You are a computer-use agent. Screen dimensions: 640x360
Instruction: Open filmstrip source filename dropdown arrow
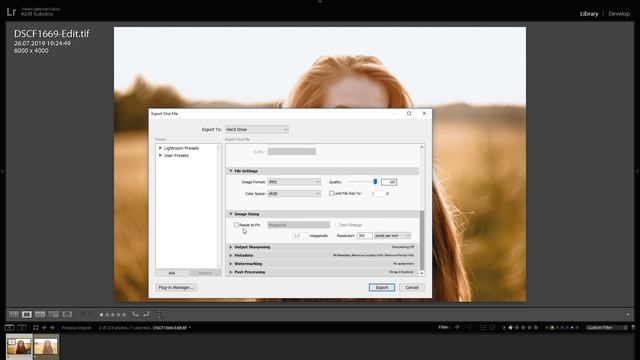pyautogui.click(x=190, y=327)
